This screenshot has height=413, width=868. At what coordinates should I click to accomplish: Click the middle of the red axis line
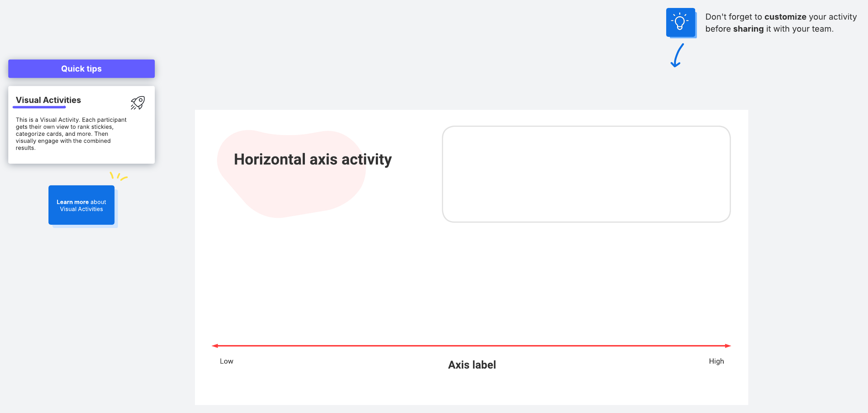coord(471,346)
